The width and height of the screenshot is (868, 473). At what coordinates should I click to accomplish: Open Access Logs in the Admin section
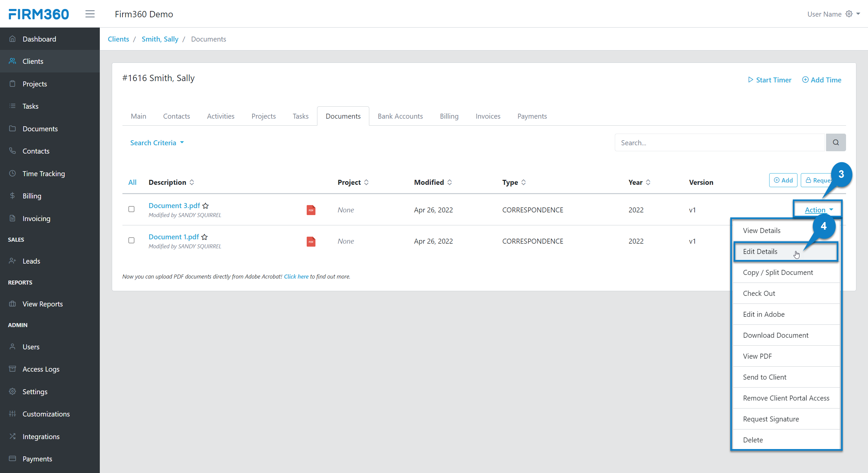pos(41,369)
